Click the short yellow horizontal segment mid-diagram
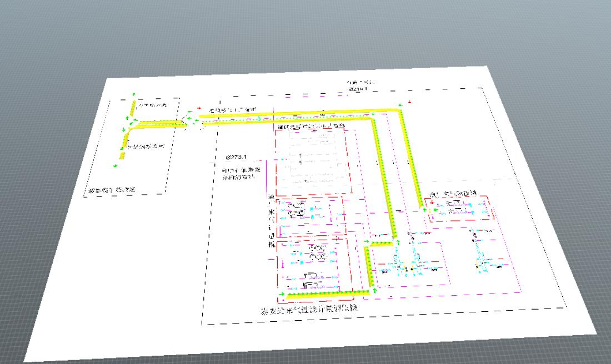This screenshot has width=611, height=364. (381, 243)
